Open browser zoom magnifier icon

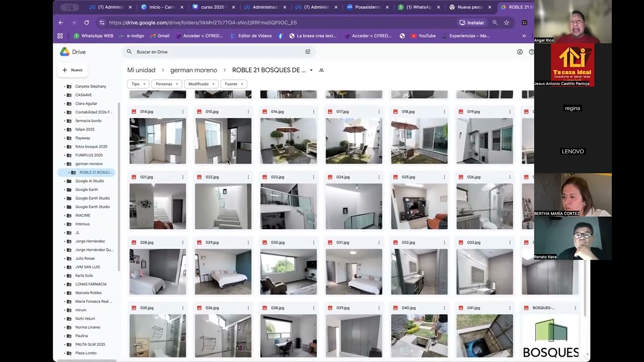click(495, 23)
